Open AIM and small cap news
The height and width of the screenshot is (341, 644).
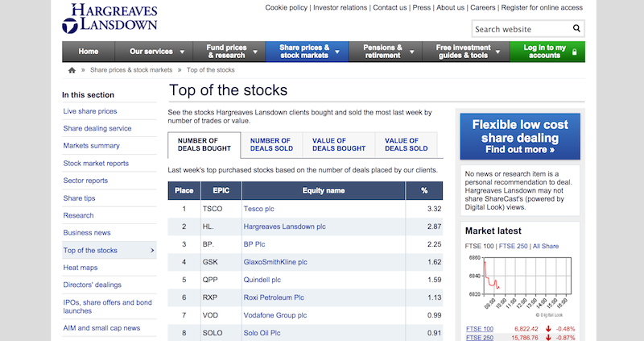point(101,328)
